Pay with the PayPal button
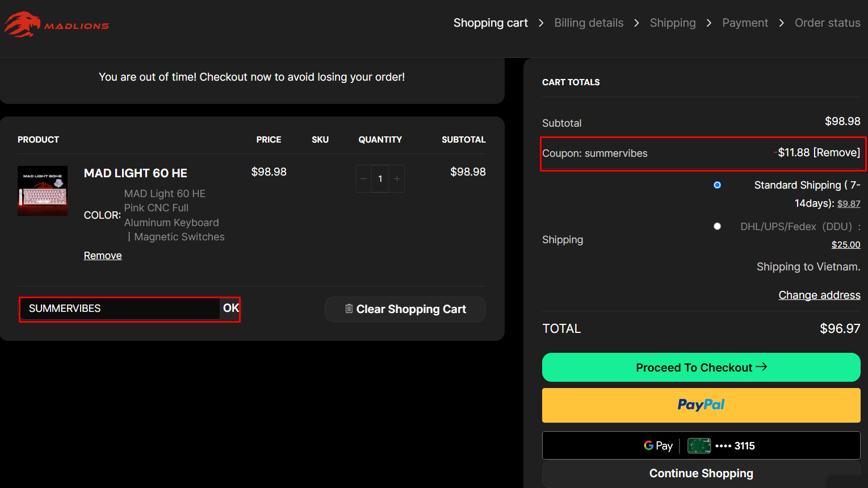868x488 pixels. point(701,405)
